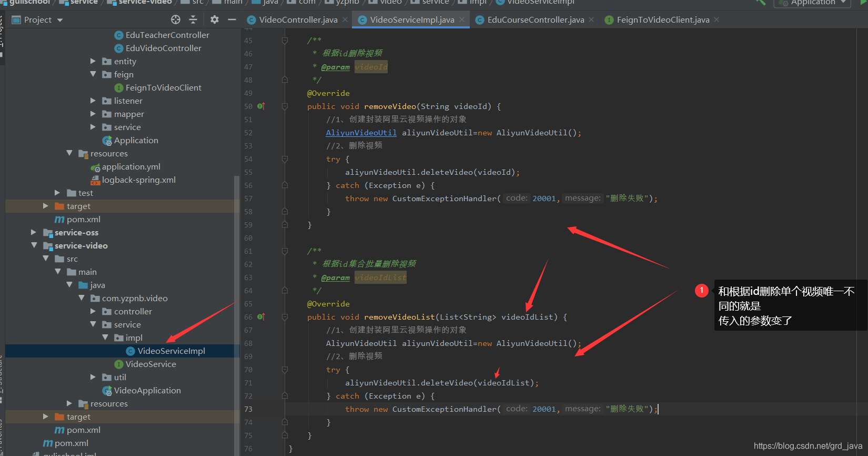This screenshot has height=456, width=868.
Task: Fold removeVideoList method at line 66
Action: tap(285, 317)
